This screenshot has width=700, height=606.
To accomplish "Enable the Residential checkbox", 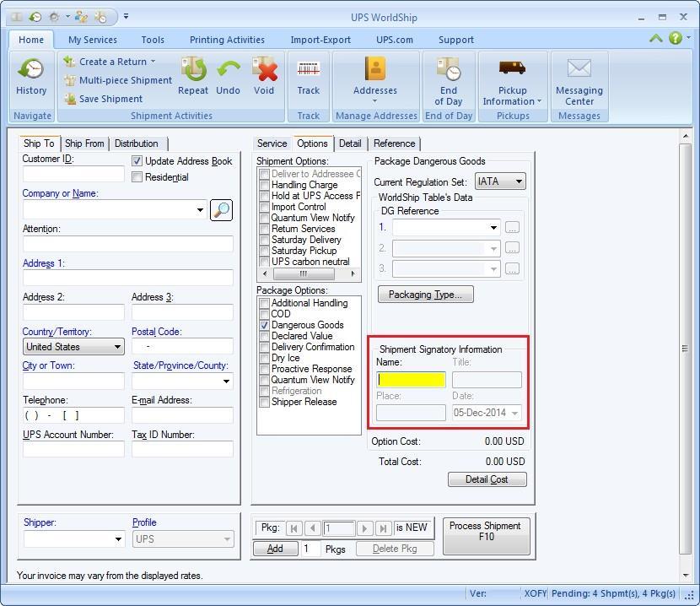I will click(x=137, y=177).
